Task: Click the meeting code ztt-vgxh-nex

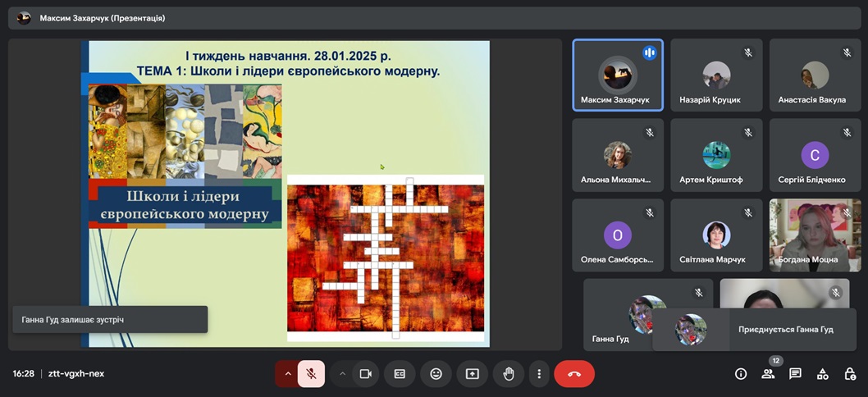Action: [x=76, y=374]
